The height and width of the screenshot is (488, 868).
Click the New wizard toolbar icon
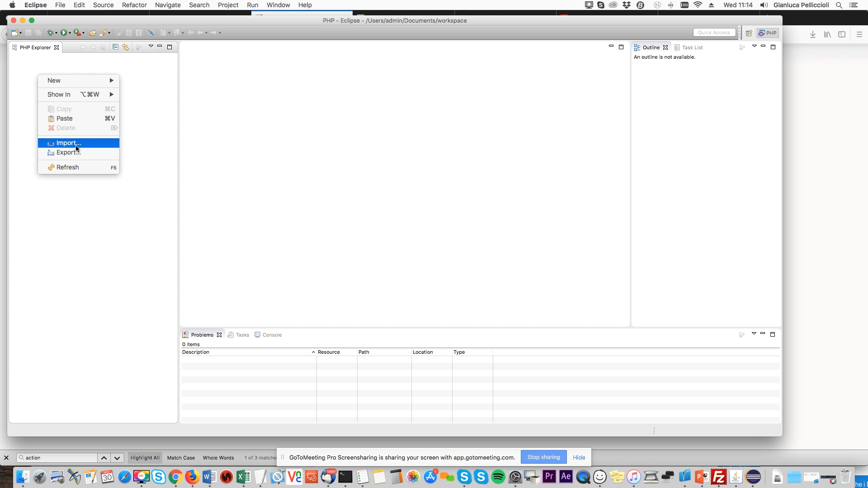(x=14, y=33)
